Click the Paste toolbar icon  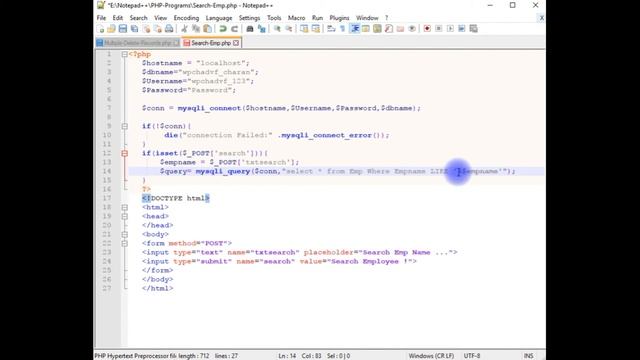(x=207, y=29)
